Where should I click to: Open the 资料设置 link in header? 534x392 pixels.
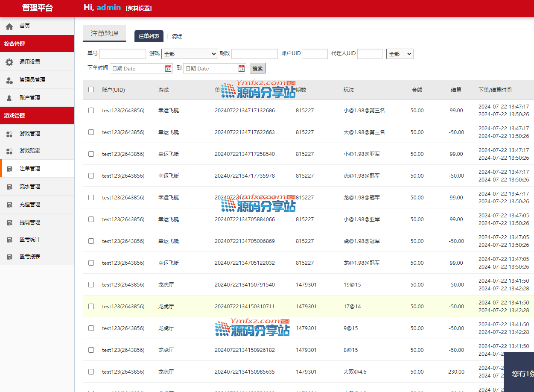tap(139, 8)
